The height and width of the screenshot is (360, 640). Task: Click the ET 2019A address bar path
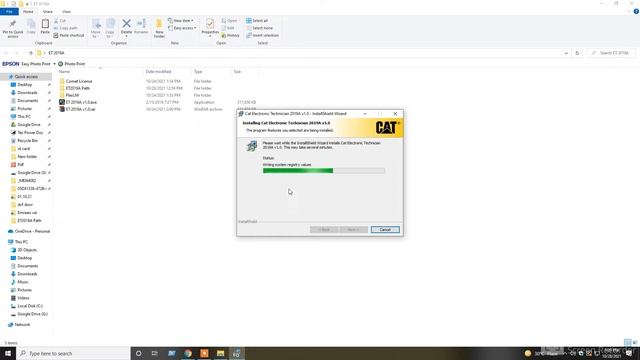[56, 53]
